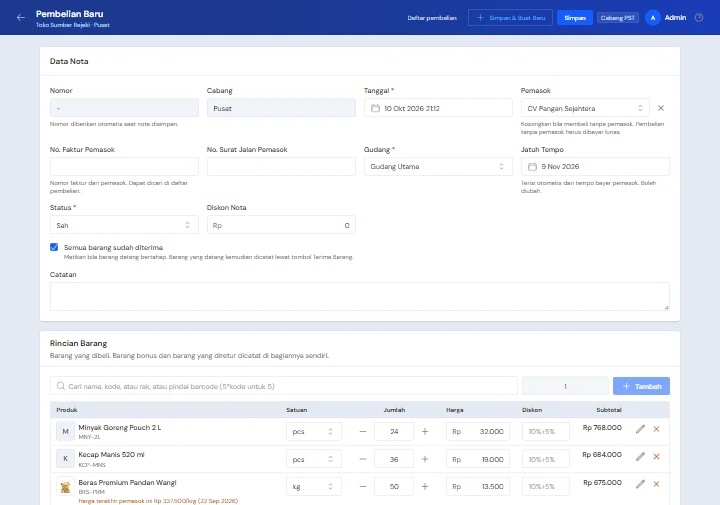This screenshot has width=720, height=505.
Task: Open the help icon beside Admin
Action: tap(699, 17)
